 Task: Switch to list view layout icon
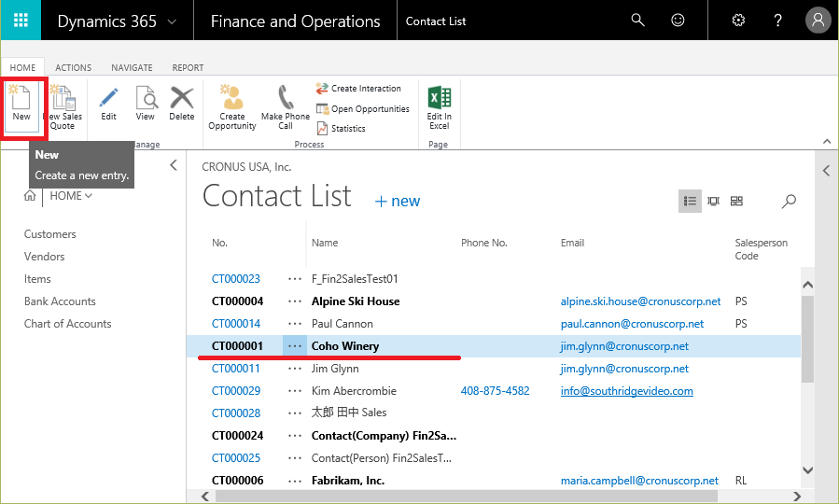point(690,202)
